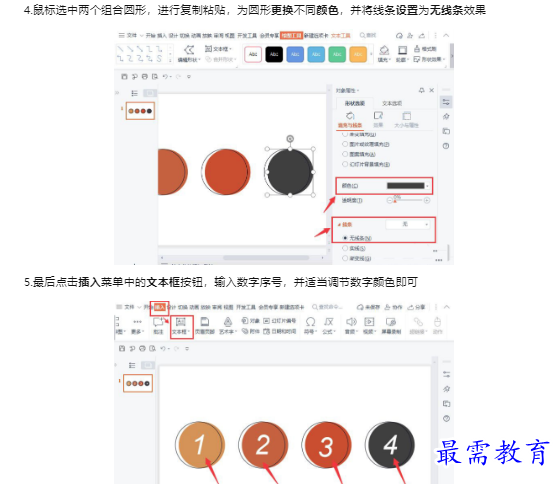Image resolution: width=558 pixels, height=484 pixels.
Task: Click settings sliders icon in upper right sidebar
Action: [446, 102]
